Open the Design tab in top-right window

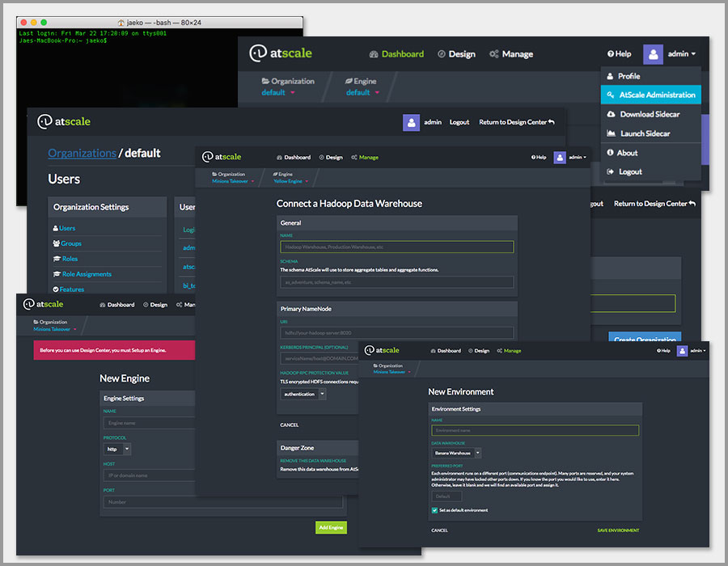[457, 54]
